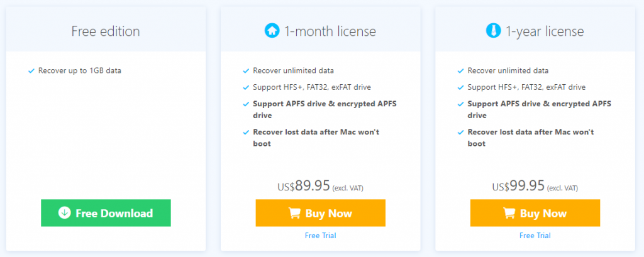Buy the 1-month license with Buy Now
The height and width of the screenshot is (257, 644).
click(x=320, y=213)
